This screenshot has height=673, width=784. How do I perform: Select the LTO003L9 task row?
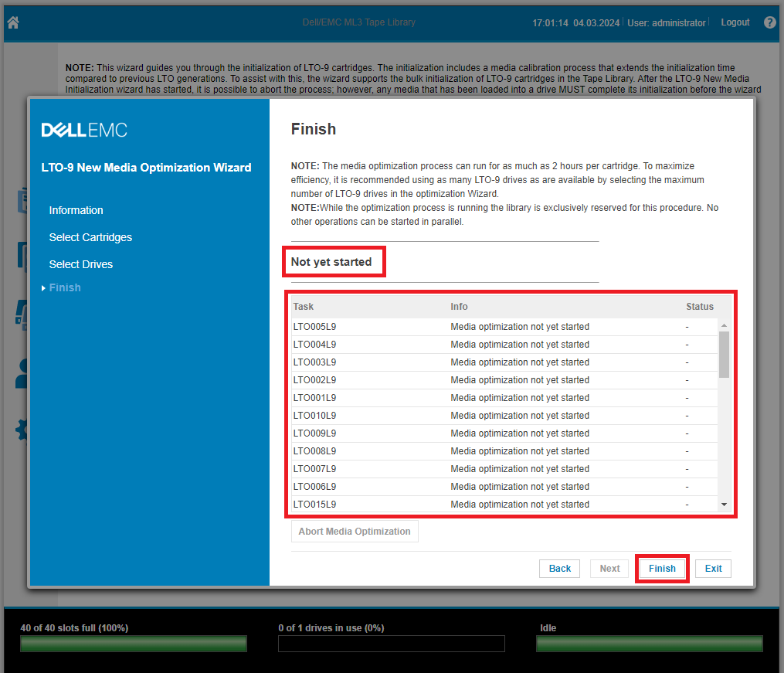coord(504,362)
